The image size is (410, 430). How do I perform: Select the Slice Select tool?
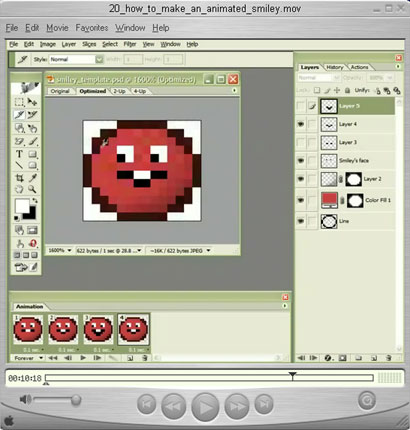pyautogui.click(x=32, y=115)
